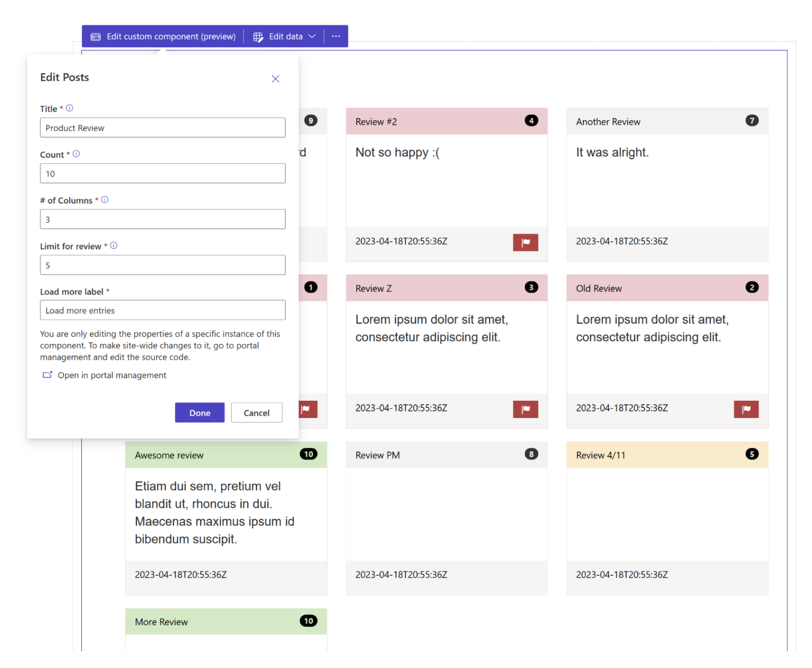Click Lorem ipsum text in Review Z
Screen dimensions: 812x668
[432, 329]
